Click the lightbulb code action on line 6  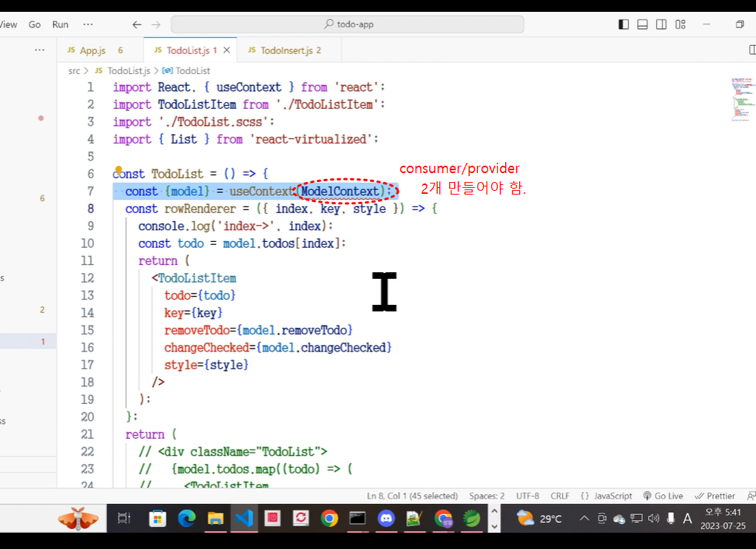118,169
